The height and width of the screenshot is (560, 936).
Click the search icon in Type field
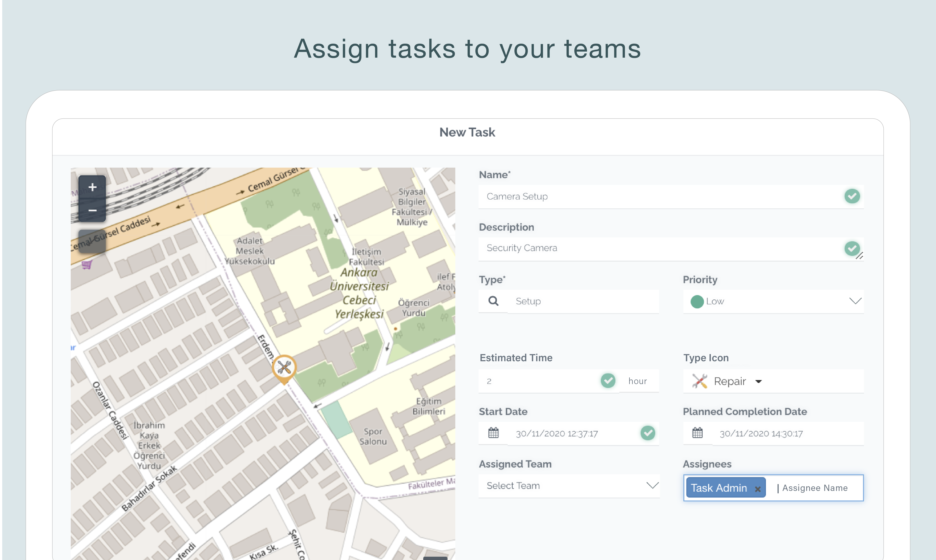[x=493, y=301]
